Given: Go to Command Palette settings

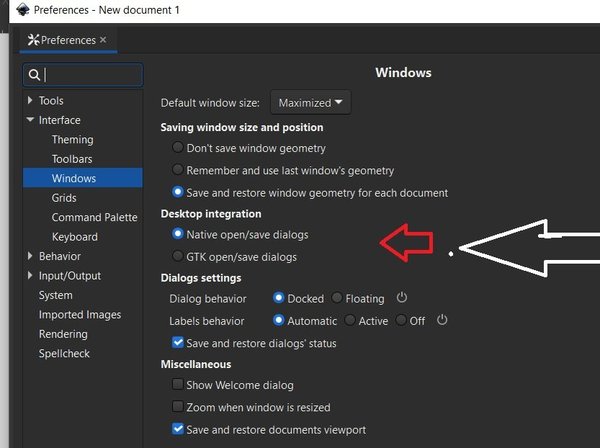Looking at the screenshot, I should 94,218.
